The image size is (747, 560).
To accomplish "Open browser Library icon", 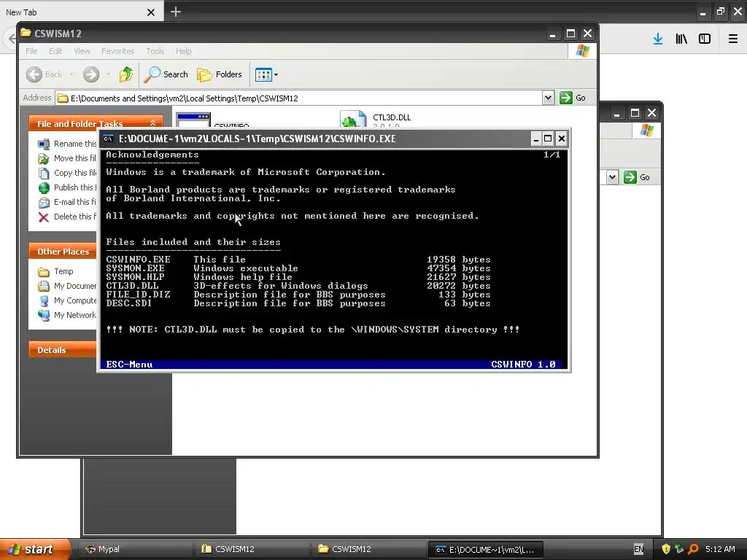I will coord(681,39).
